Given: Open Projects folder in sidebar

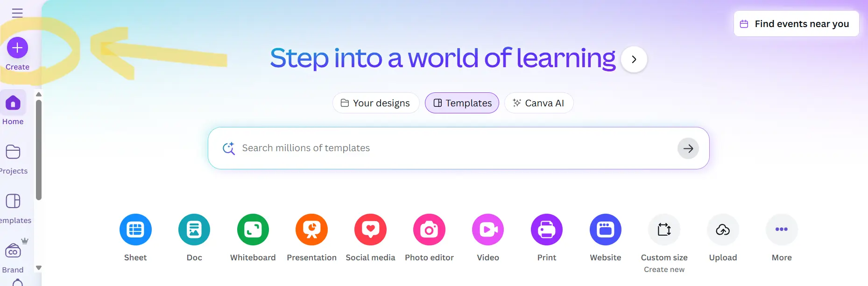Looking at the screenshot, I should [x=13, y=152].
